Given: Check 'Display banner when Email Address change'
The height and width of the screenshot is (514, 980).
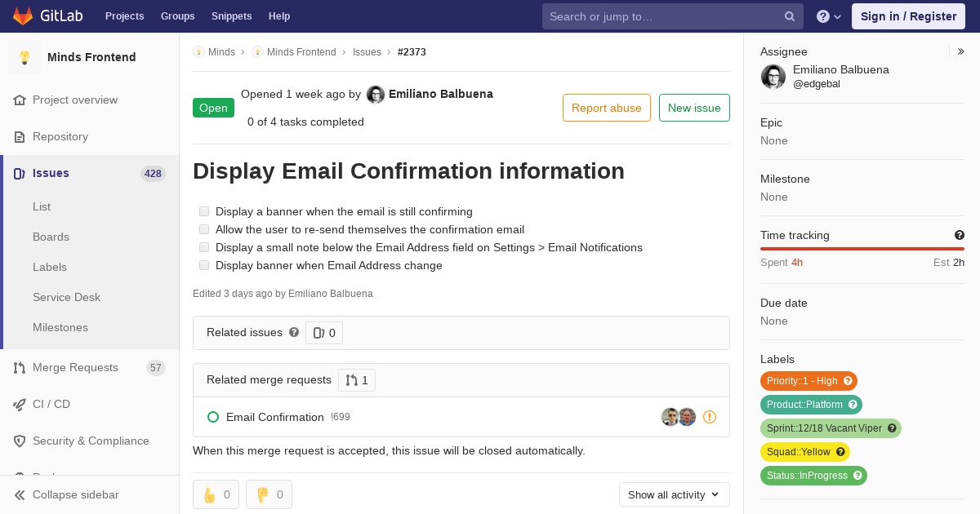Looking at the screenshot, I should pyautogui.click(x=204, y=265).
